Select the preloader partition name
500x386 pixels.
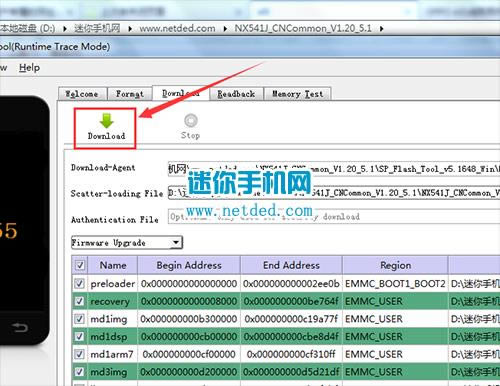click(113, 284)
